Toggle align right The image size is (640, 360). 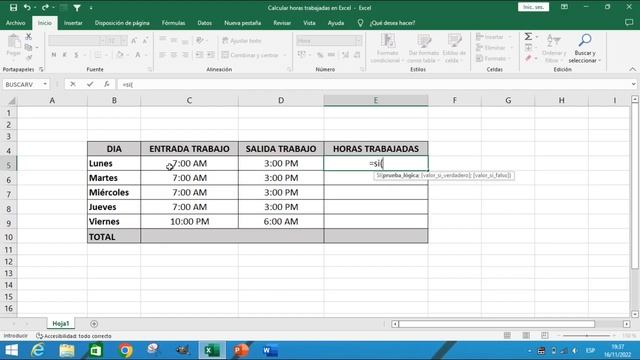[x=185, y=55]
